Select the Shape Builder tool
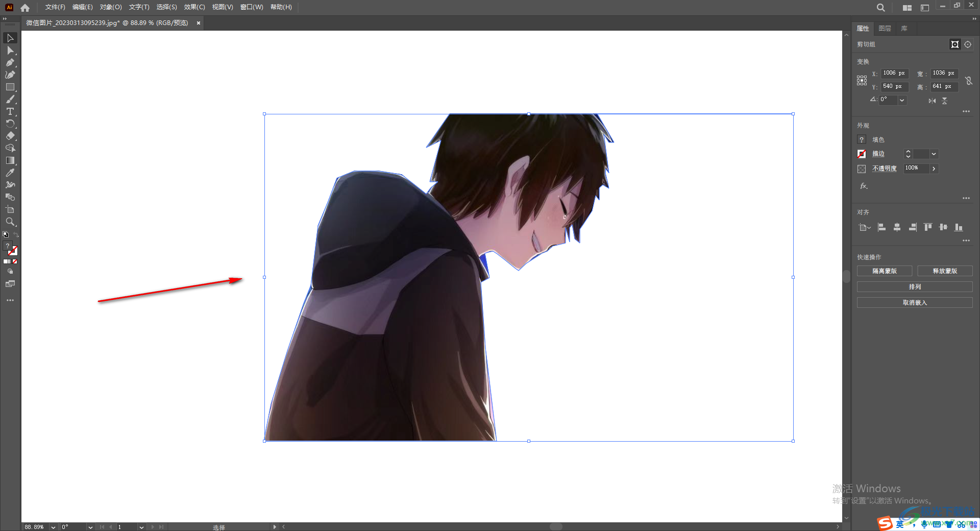This screenshot has width=980, height=531. [10, 149]
